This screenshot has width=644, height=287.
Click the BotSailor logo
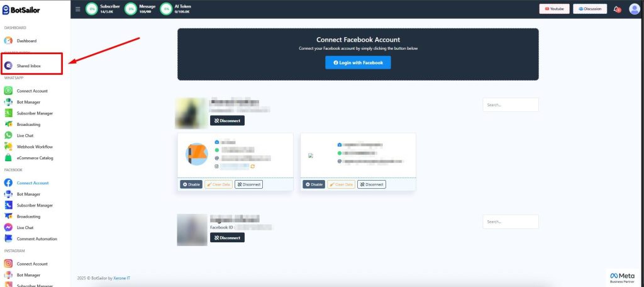coord(21,9)
